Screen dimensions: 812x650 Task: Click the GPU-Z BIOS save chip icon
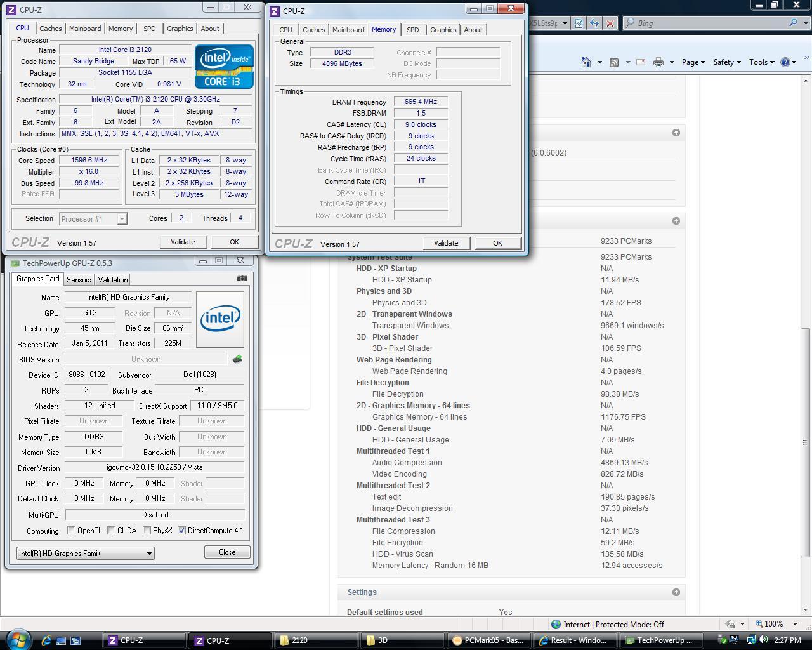237,359
